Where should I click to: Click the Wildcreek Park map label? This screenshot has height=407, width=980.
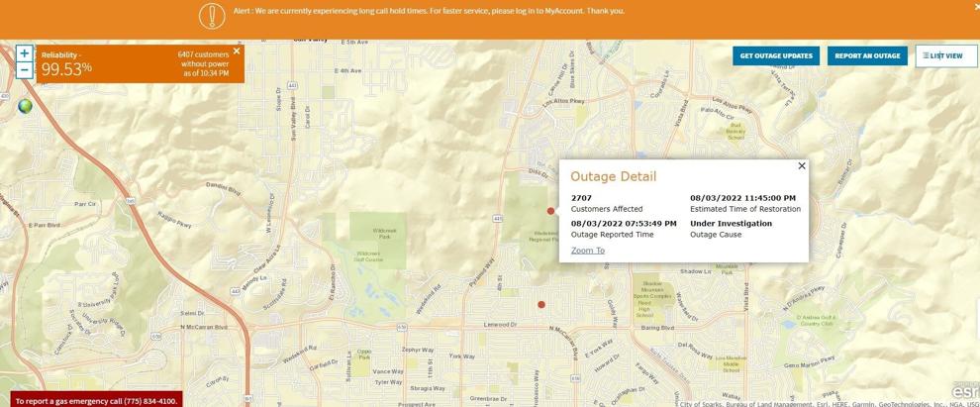pos(384,232)
